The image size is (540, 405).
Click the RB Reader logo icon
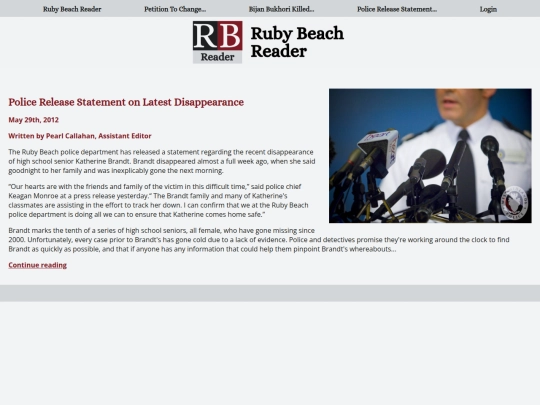point(217,42)
